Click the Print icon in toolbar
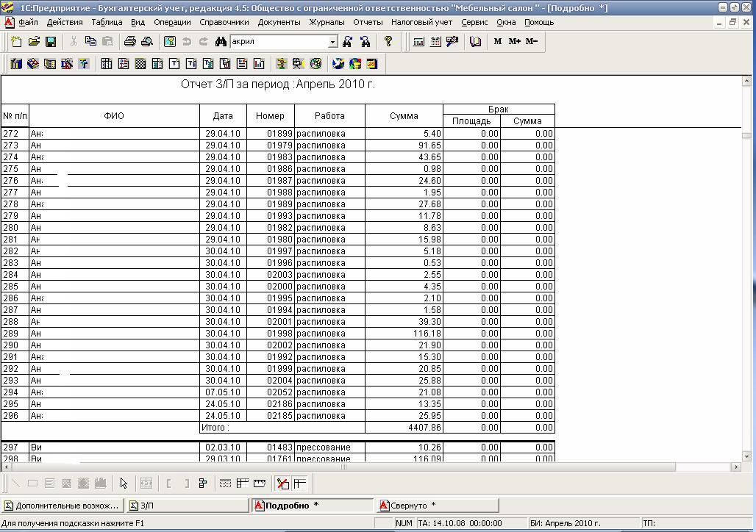Viewport: 756px width, 532px height. [129, 42]
